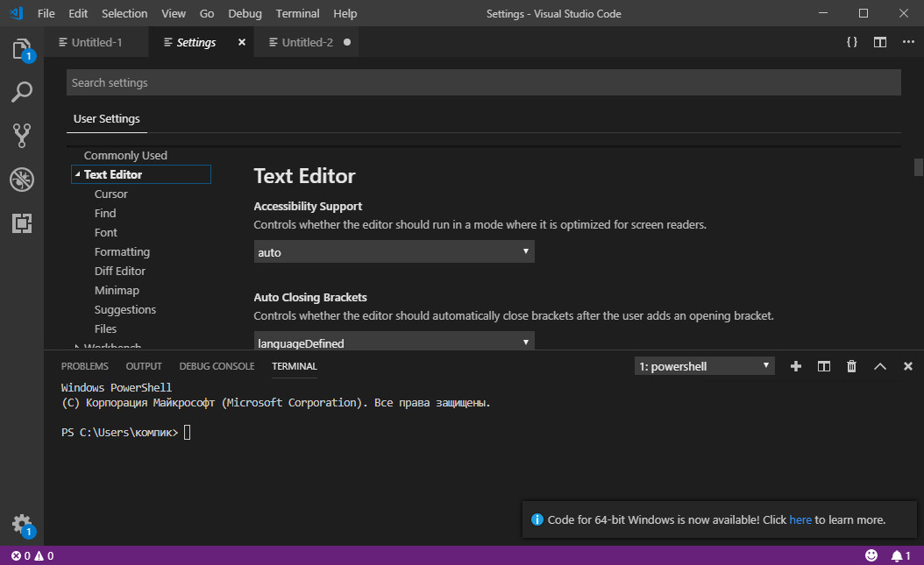Select Diff Editor in settings tree
The width and height of the screenshot is (924, 565).
tap(119, 272)
